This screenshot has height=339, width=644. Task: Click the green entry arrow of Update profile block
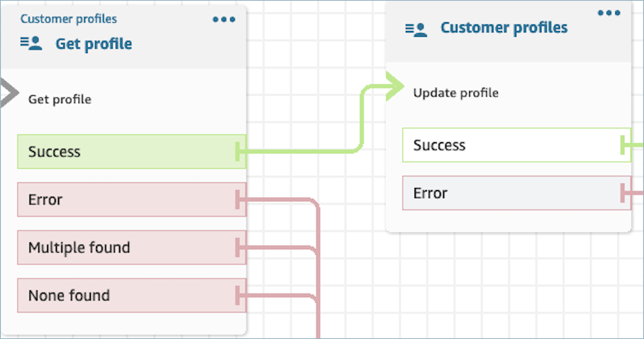click(395, 88)
